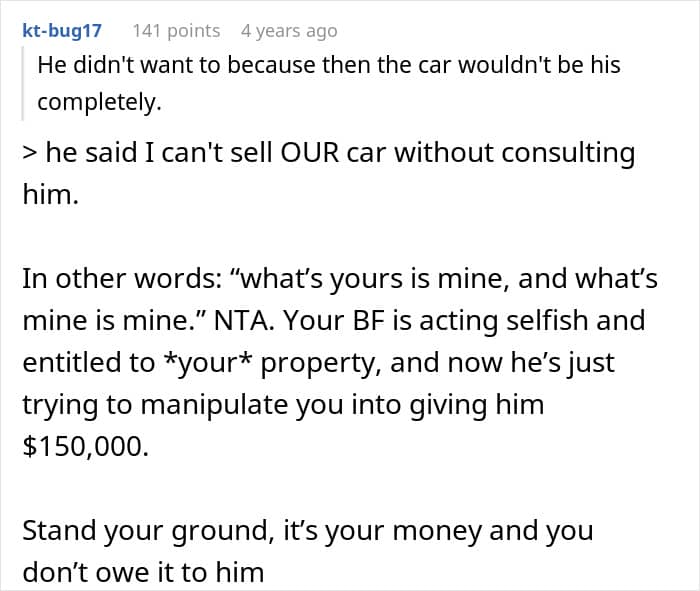Click the word 'completely.' in the quote
Screen dimensions: 700x591
point(99,102)
